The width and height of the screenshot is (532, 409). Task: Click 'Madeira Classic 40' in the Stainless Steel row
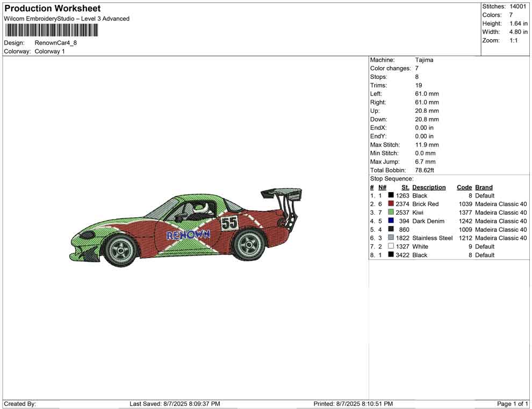pos(501,238)
